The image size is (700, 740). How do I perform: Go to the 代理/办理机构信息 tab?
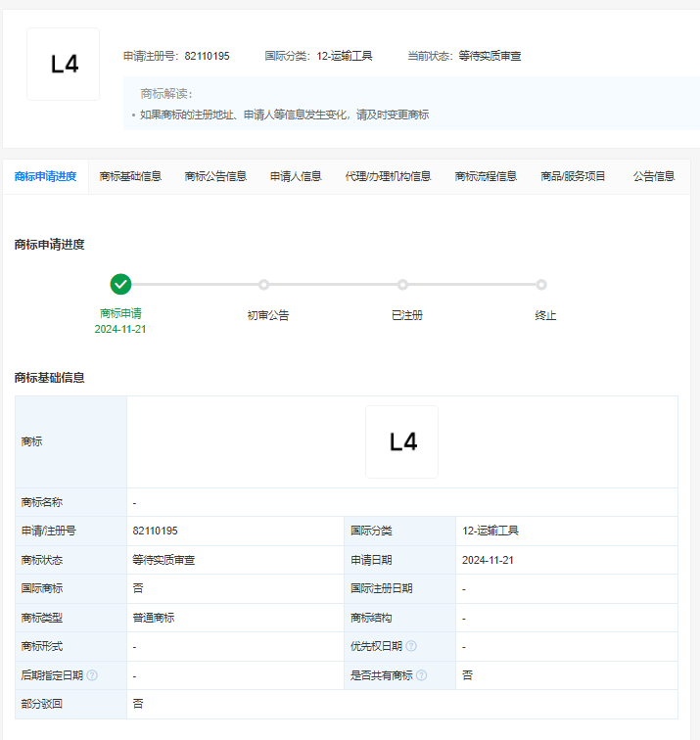coord(388,177)
